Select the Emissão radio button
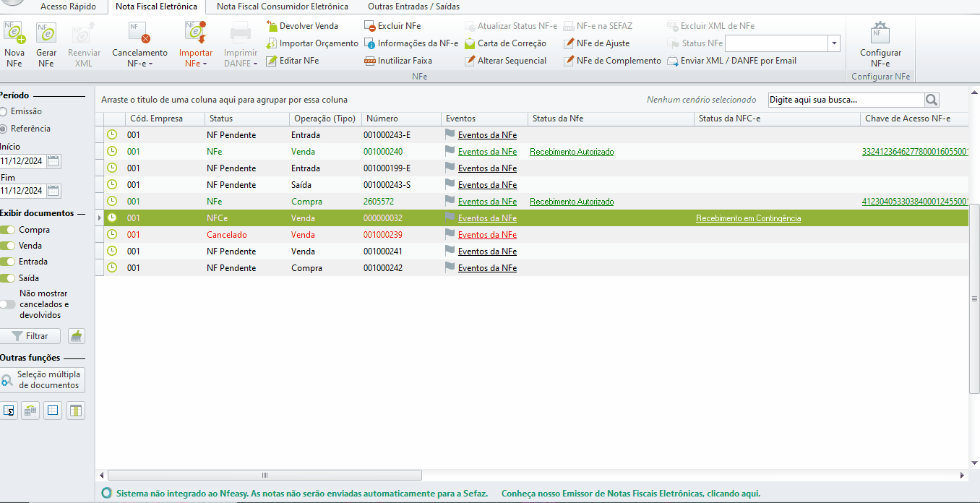Viewport: 980px width, 503px height. pyautogui.click(x=4, y=111)
